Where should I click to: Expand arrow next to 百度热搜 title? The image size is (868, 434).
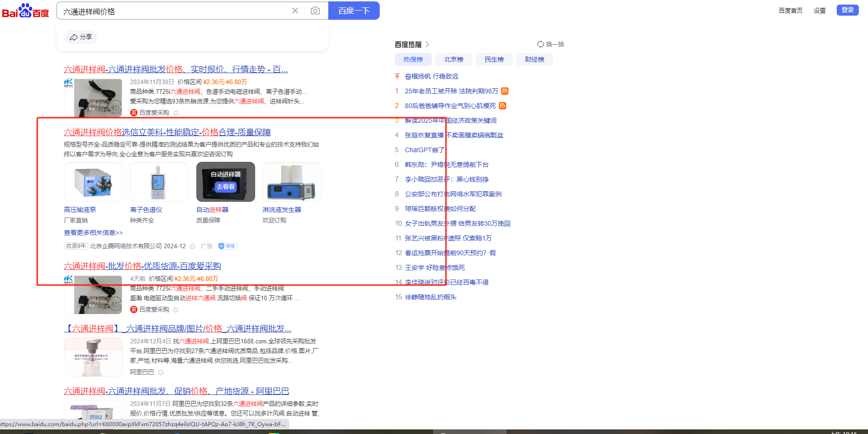pyautogui.click(x=428, y=45)
